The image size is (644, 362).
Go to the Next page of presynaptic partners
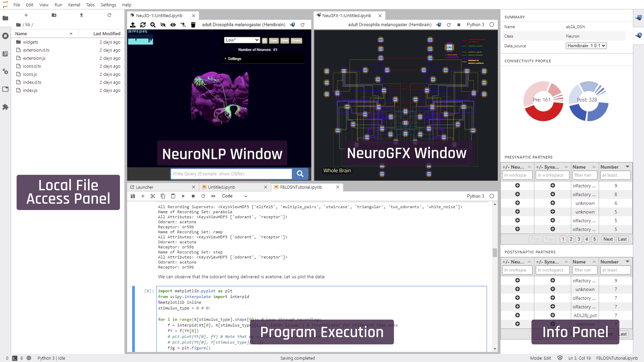[608, 239]
